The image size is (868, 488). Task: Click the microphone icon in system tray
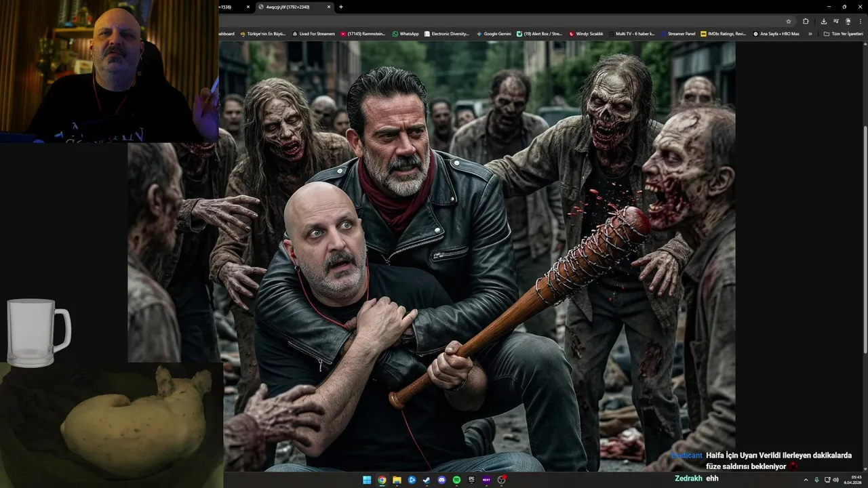816,480
